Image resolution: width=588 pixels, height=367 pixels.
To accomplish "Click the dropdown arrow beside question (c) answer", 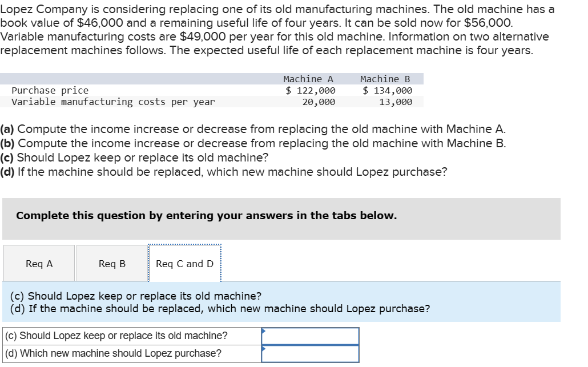I will click(x=265, y=332).
